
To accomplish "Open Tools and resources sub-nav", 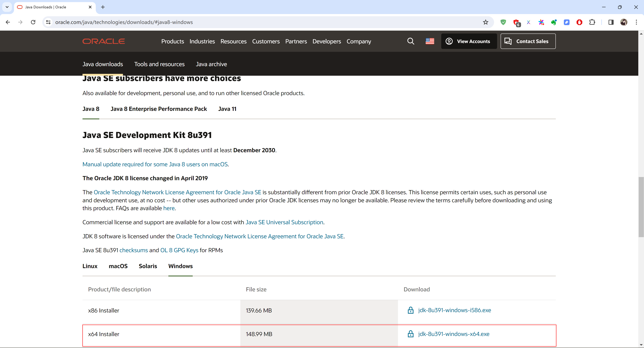I will pyautogui.click(x=159, y=64).
